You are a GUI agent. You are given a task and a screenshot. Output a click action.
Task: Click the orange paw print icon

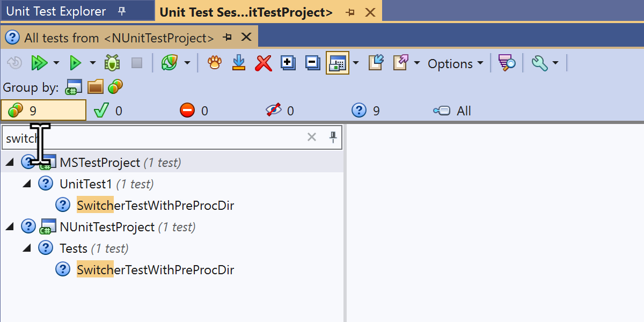(215, 63)
